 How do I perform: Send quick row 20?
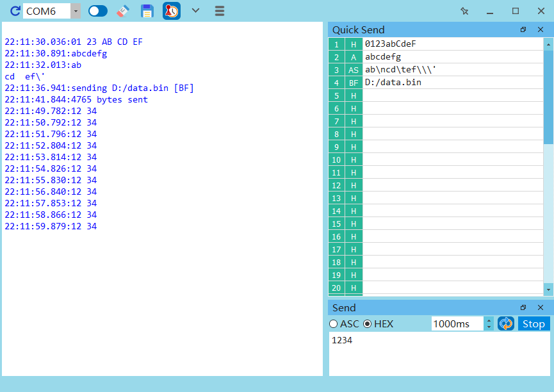coord(336,288)
